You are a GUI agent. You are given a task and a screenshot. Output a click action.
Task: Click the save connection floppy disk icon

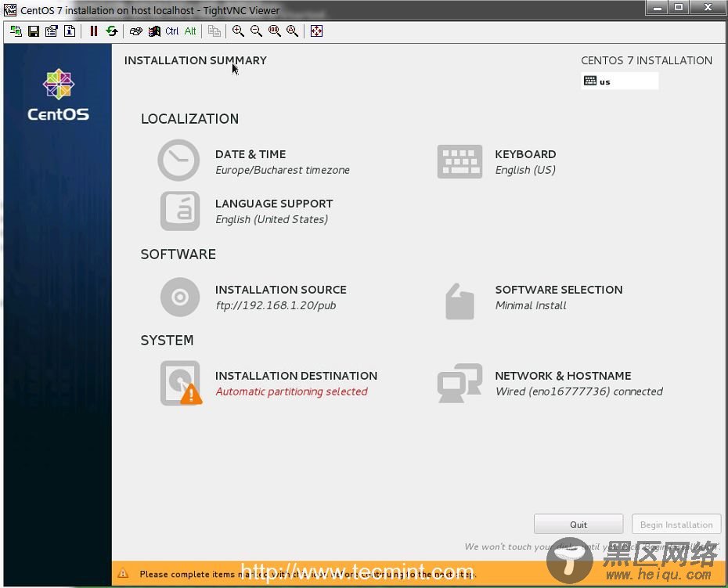[34, 31]
